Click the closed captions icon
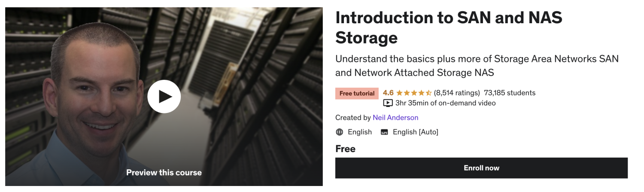Image resolution: width=644 pixels, height=192 pixels. (x=384, y=132)
